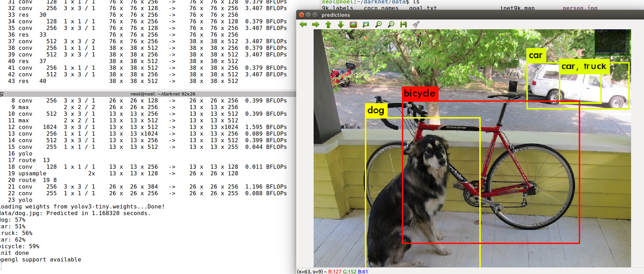
Task: Click the 1.595 BFLOPs value
Action: click(266, 127)
